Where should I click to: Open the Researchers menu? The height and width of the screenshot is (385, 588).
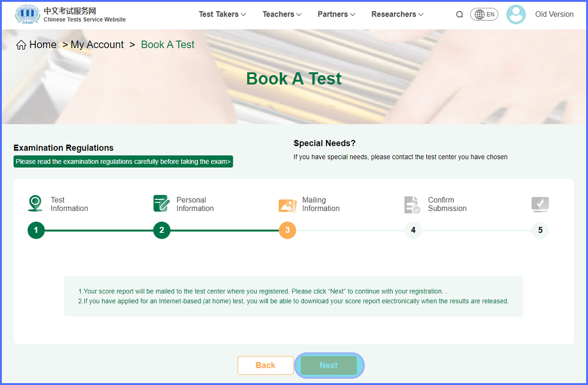(397, 14)
